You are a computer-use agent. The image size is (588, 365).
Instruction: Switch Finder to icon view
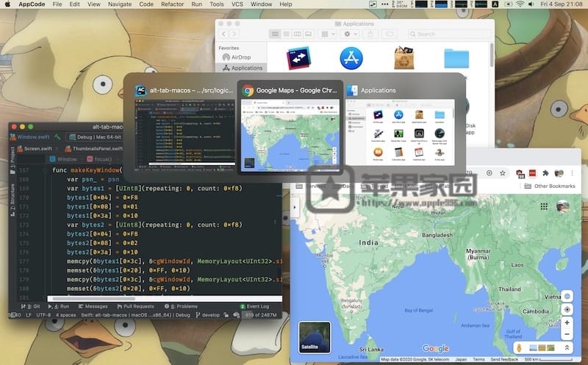[275, 34]
